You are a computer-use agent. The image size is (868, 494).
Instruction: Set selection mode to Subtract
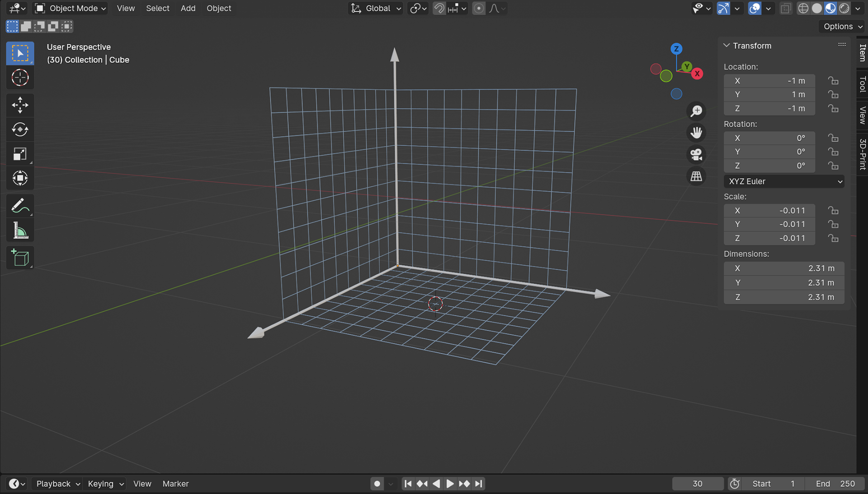(x=39, y=26)
